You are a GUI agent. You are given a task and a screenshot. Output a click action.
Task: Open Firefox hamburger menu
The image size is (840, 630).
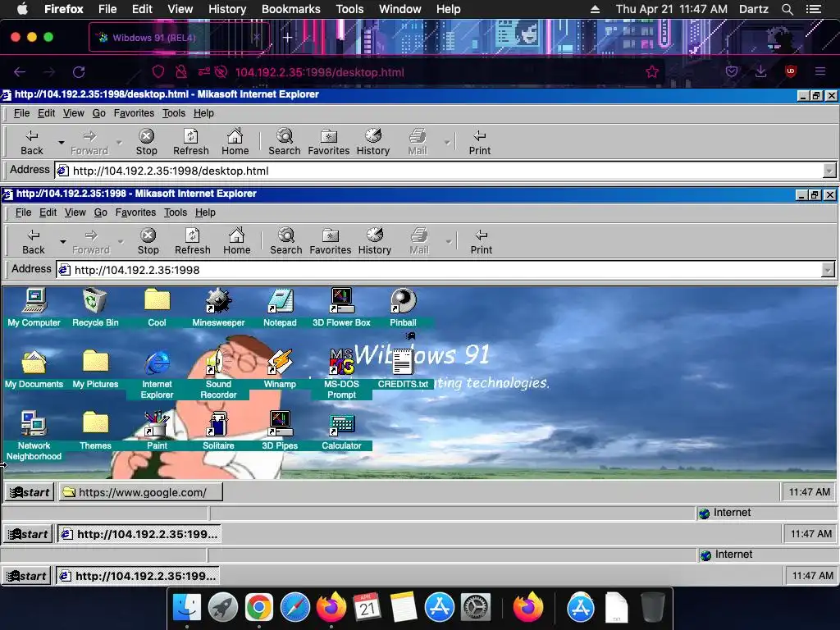tap(819, 71)
